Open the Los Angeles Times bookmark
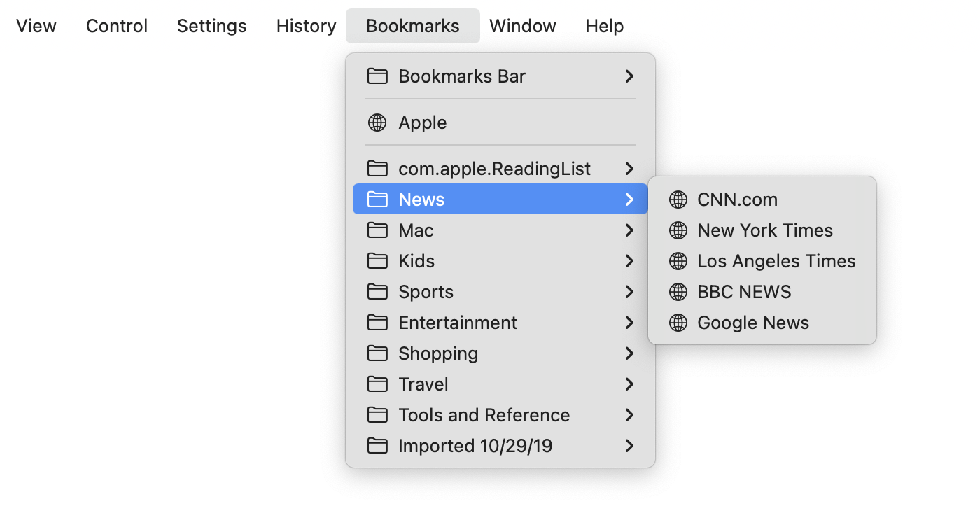The image size is (980, 511). pos(776,261)
